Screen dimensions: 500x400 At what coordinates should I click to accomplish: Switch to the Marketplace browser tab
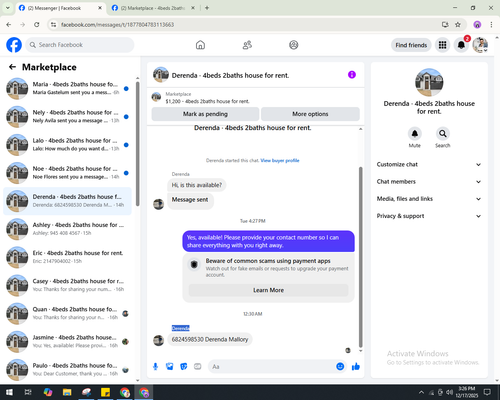click(x=153, y=8)
